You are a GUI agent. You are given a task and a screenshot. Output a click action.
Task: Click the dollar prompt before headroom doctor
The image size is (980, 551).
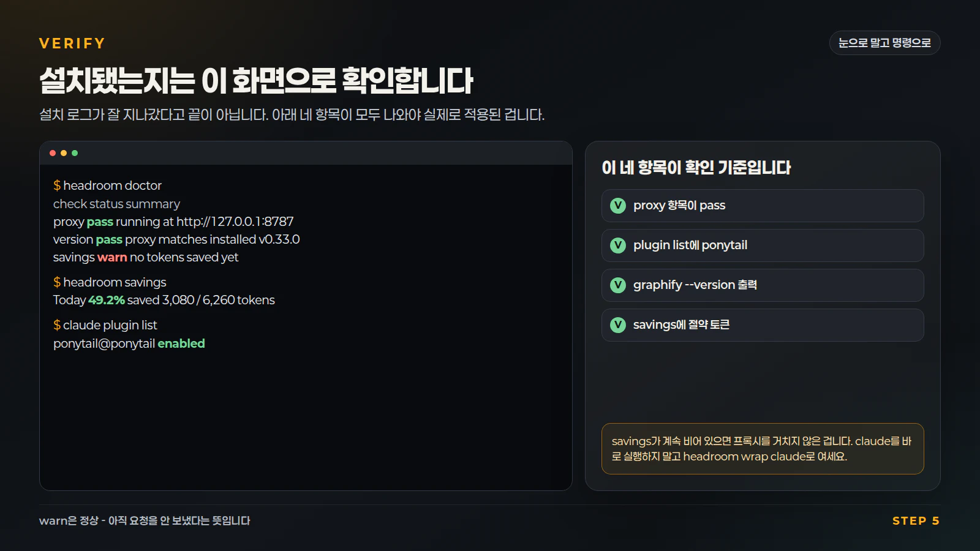pyautogui.click(x=57, y=186)
